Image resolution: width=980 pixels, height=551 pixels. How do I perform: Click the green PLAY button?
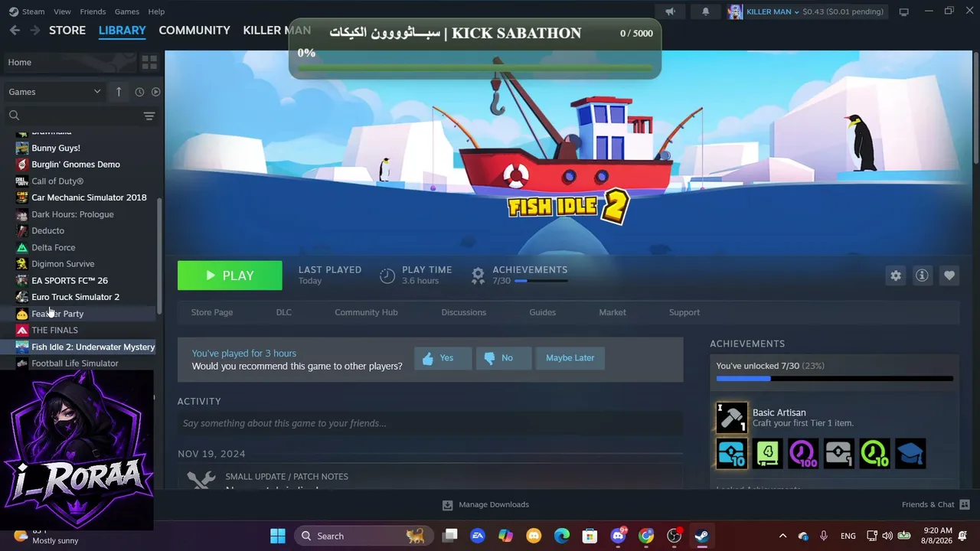[230, 275]
